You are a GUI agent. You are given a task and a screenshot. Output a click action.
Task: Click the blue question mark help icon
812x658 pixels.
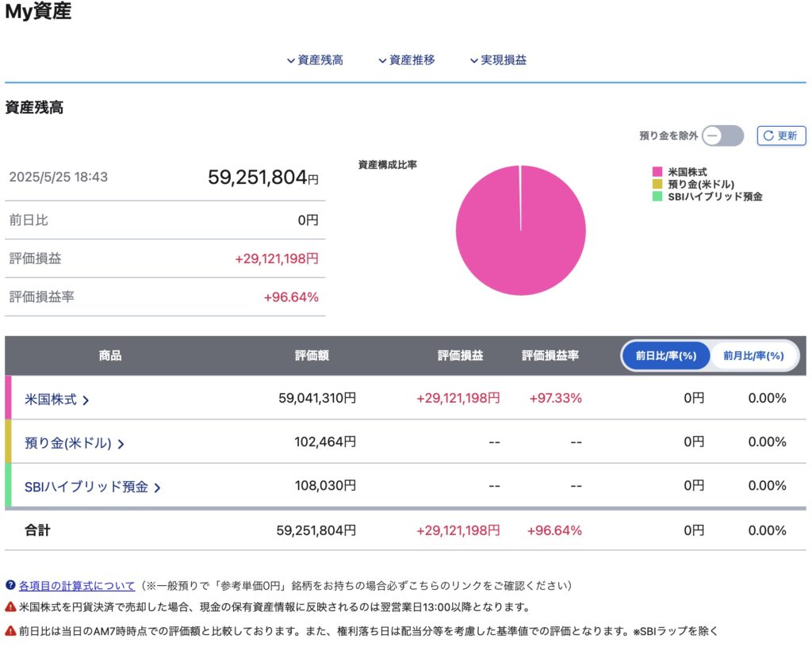pos(10,585)
